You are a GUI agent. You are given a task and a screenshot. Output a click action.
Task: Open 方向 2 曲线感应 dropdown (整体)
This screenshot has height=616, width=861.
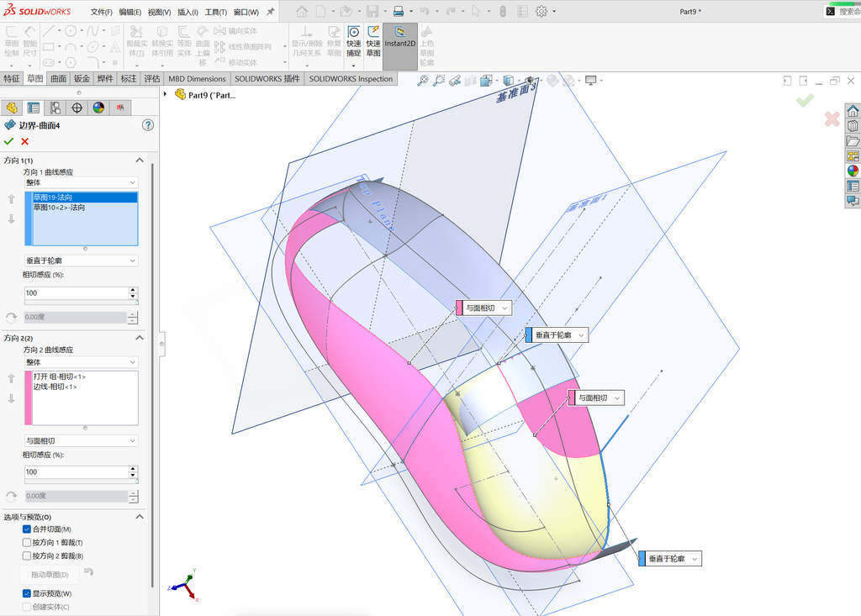coord(81,362)
